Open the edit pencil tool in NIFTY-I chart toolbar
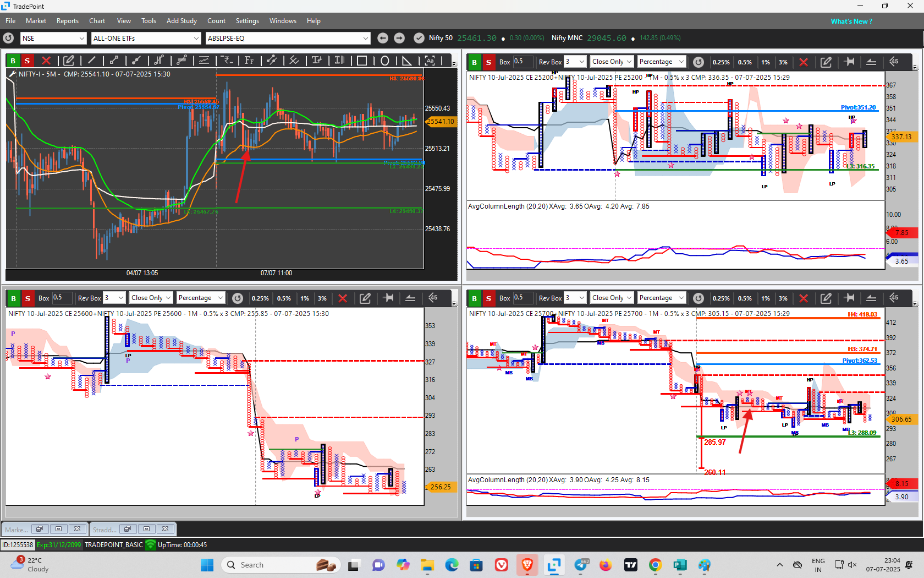The width and height of the screenshot is (924, 578). 69,61
